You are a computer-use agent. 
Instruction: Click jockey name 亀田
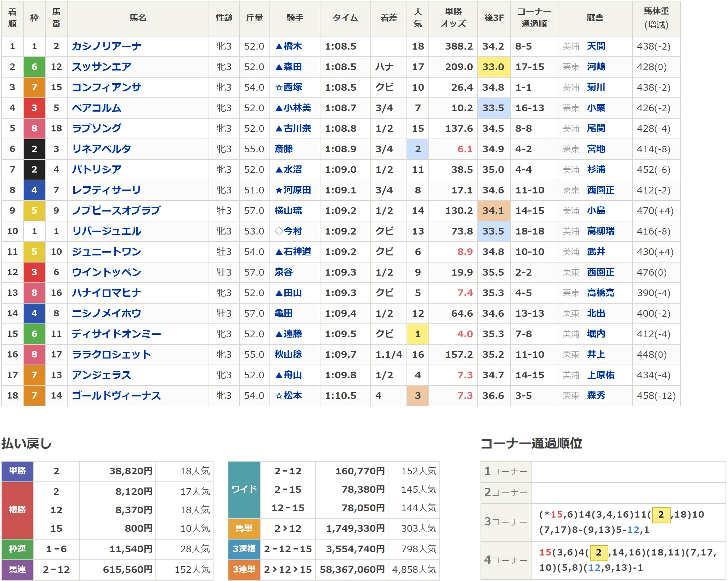point(284,314)
